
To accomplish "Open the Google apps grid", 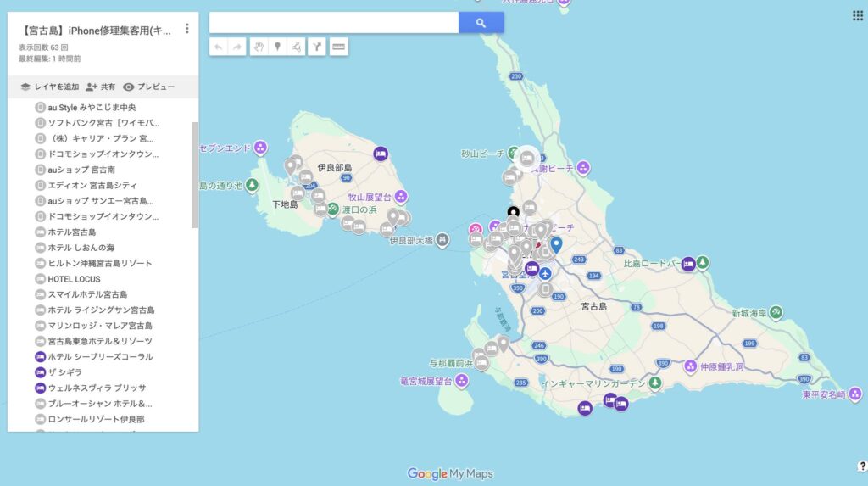I will 857,15.
